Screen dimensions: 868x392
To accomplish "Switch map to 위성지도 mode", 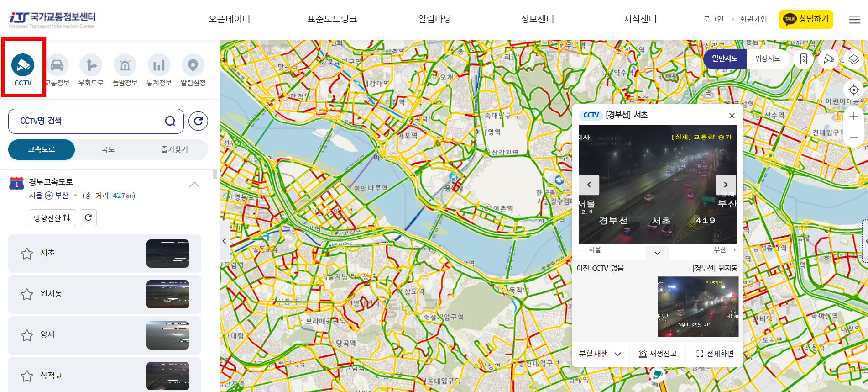I will pos(768,59).
